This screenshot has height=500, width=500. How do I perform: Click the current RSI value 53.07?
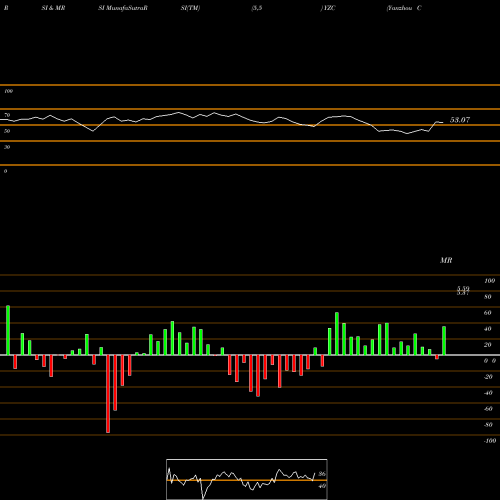point(460,120)
